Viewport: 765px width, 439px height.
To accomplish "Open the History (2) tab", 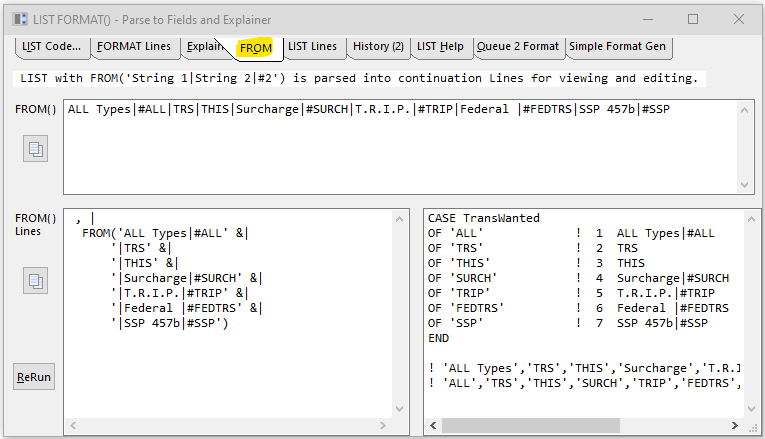I will point(378,47).
